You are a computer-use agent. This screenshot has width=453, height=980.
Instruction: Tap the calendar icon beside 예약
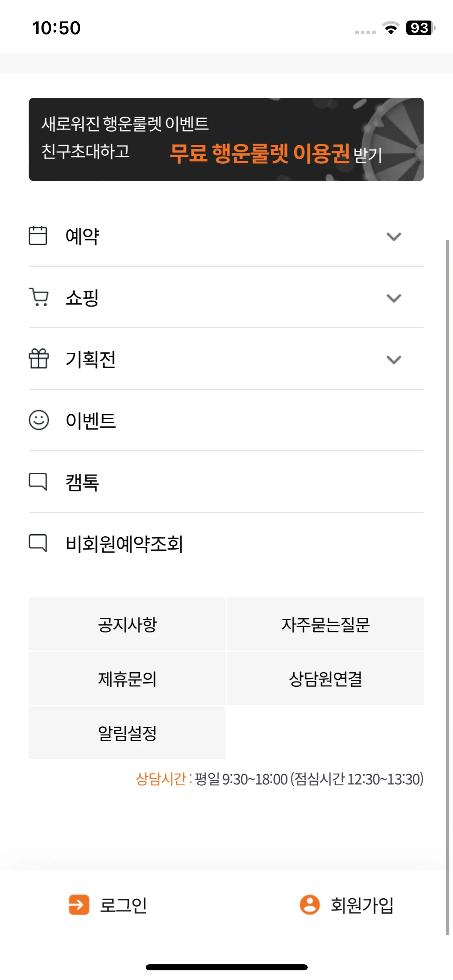tap(38, 235)
